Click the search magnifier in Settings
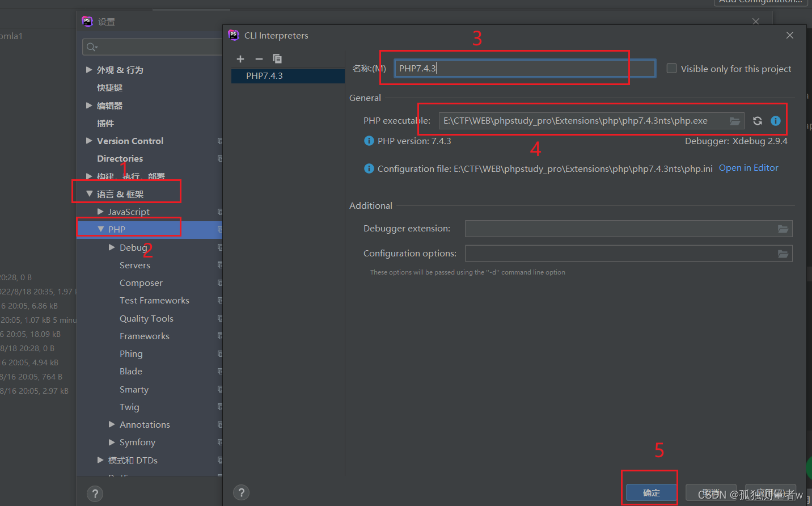Screen dimensions: 812x506 (x=92, y=47)
